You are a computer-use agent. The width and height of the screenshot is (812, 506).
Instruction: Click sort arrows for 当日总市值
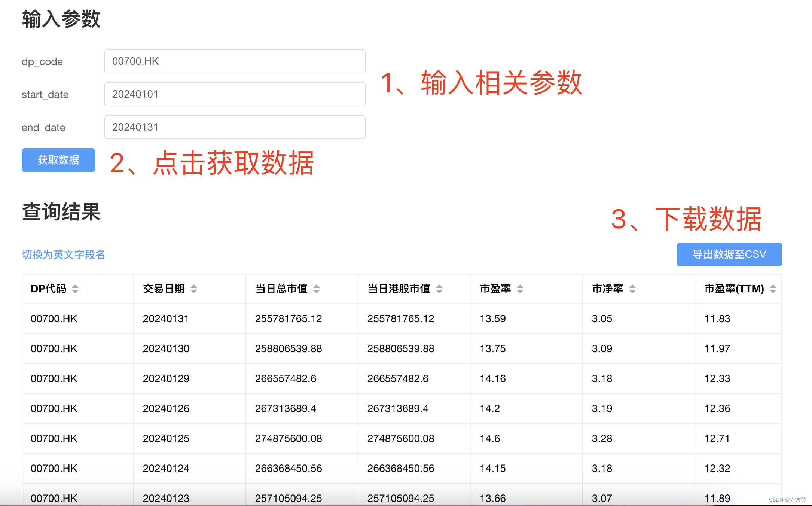point(317,289)
